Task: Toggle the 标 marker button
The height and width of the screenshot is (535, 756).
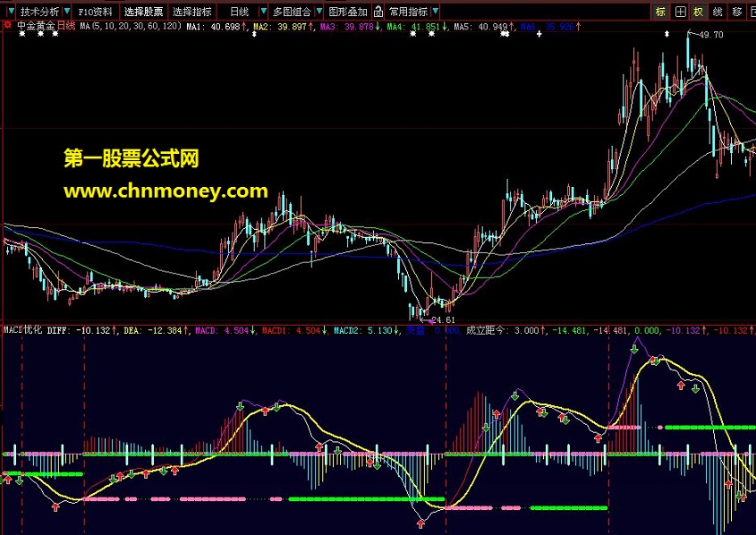Action: coord(660,12)
